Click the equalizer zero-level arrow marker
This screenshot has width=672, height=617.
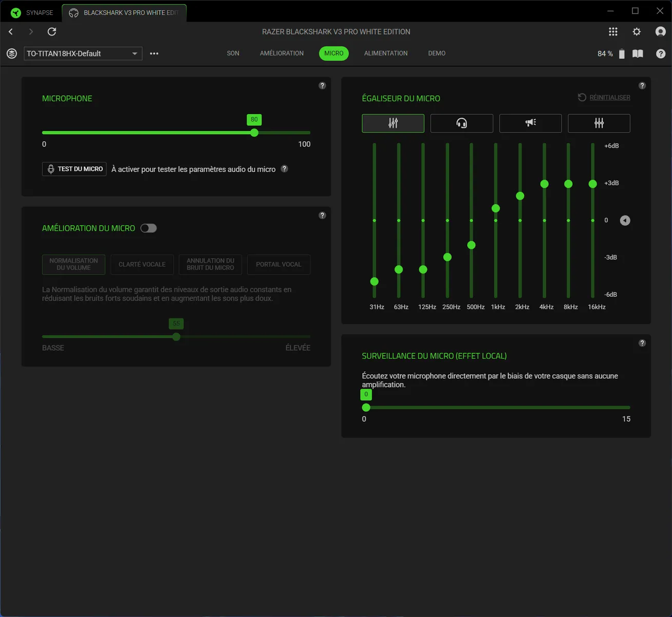(625, 221)
